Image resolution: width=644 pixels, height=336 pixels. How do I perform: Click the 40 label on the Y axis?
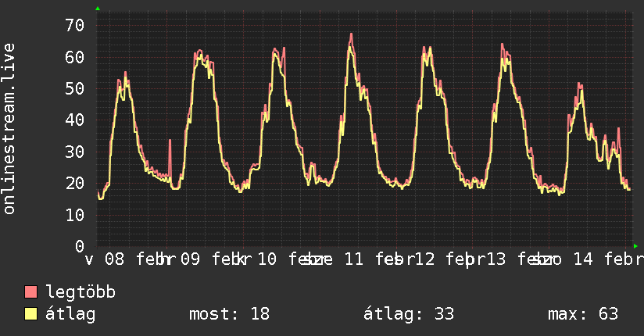coord(74,120)
